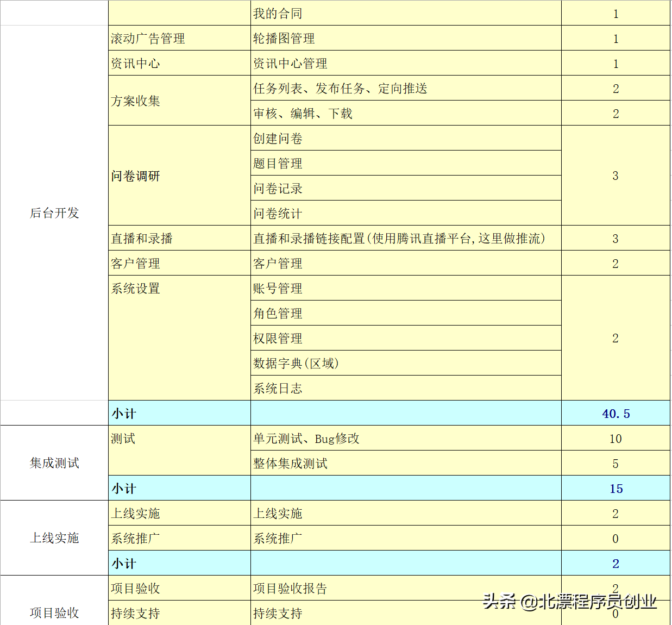Screen dimensions: 672x625
Task: Click the '集成测试' phase cell
Action: click(x=54, y=463)
